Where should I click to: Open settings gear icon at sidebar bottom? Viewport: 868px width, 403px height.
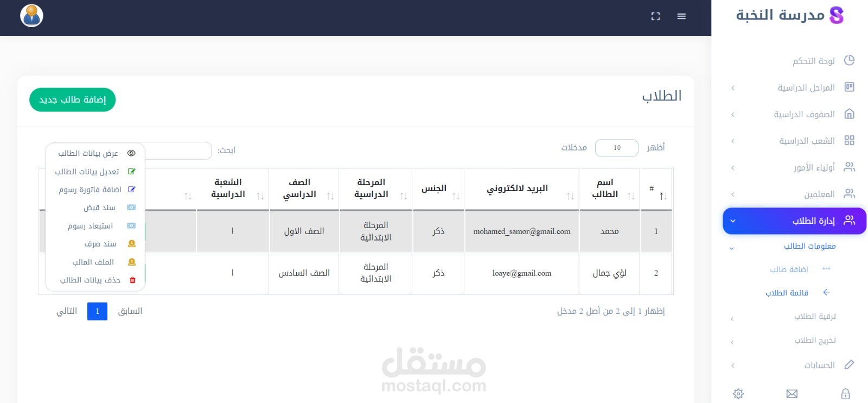[738, 394]
